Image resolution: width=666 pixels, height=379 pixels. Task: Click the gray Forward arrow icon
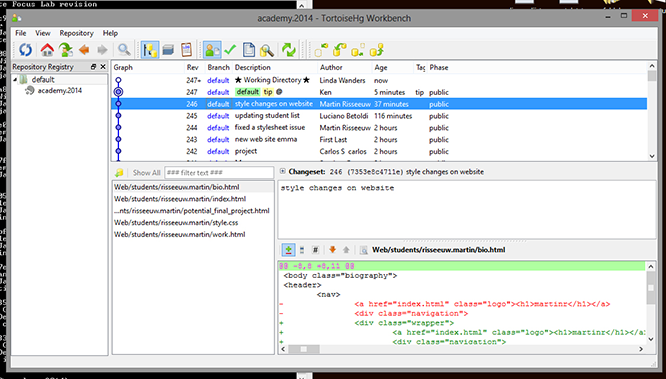point(102,50)
